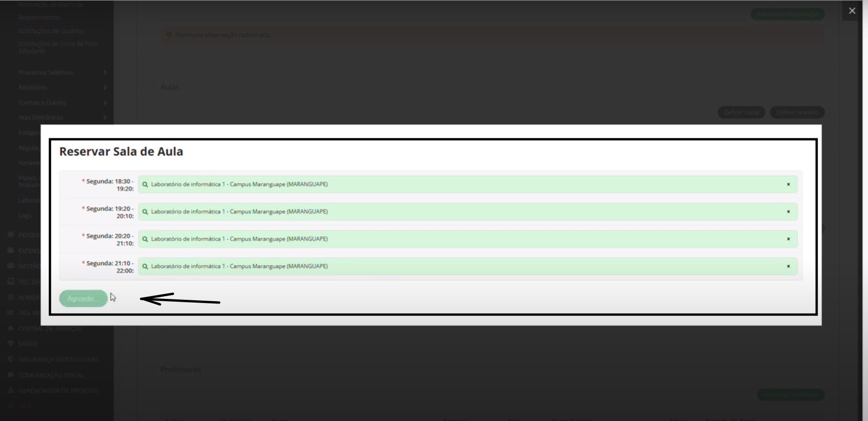Screen dimensions: 868x421
Task: Clear the room for Segunda 21:10 - 22:00
Action: (788, 266)
